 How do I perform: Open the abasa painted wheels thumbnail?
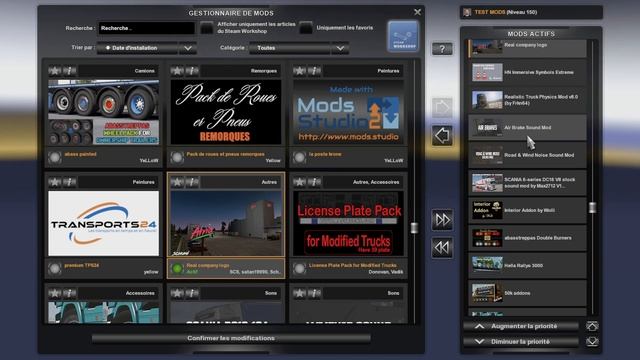click(x=104, y=112)
